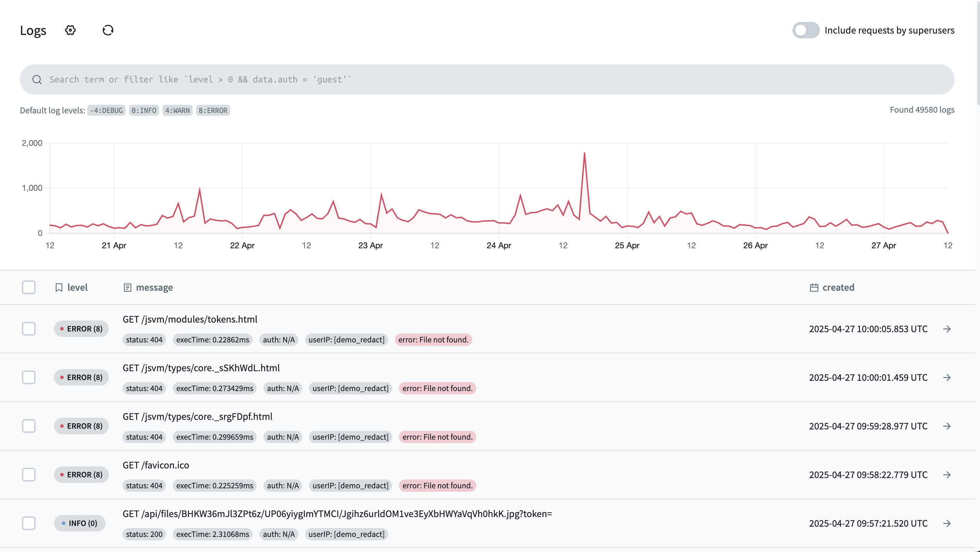
Task: Select the 8:ERROR log level chip
Action: pos(212,110)
